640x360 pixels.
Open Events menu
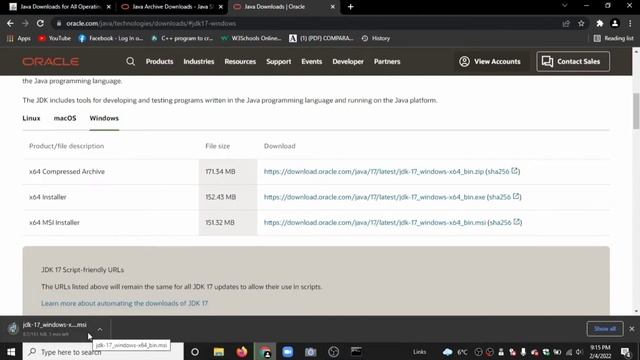tap(312, 62)
